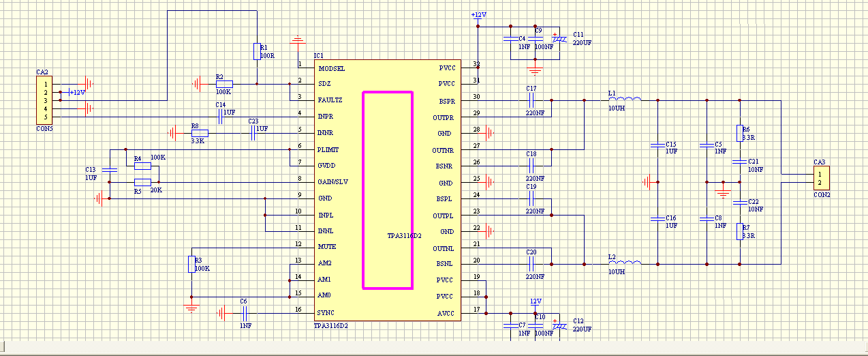
Task: Select inductor L2 10UH coil
Action: pos(625,262)
